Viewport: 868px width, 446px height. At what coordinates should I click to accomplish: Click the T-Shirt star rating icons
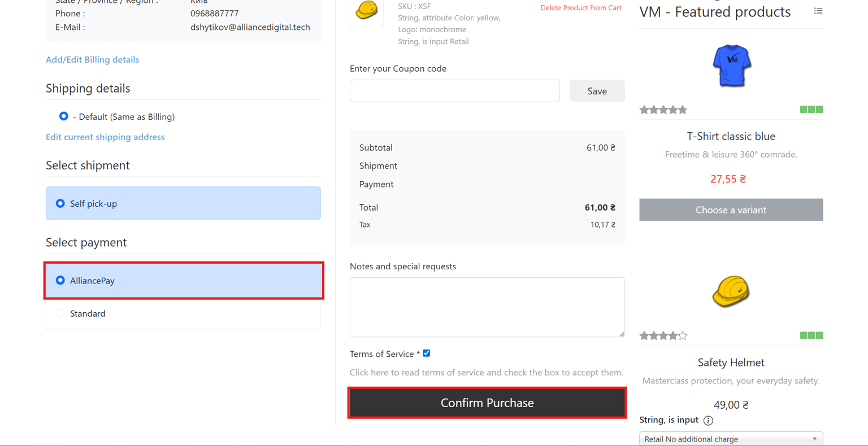(663, 110)
